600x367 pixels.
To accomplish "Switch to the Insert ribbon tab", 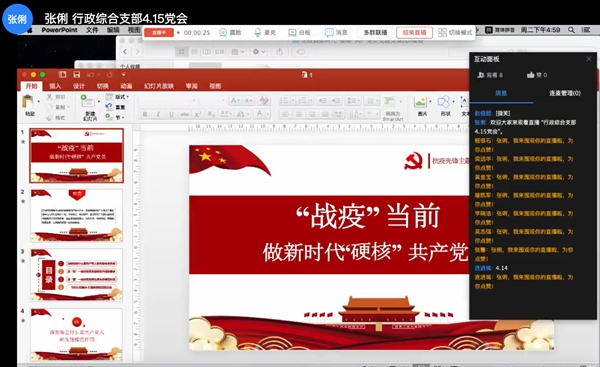I will 55,86.
